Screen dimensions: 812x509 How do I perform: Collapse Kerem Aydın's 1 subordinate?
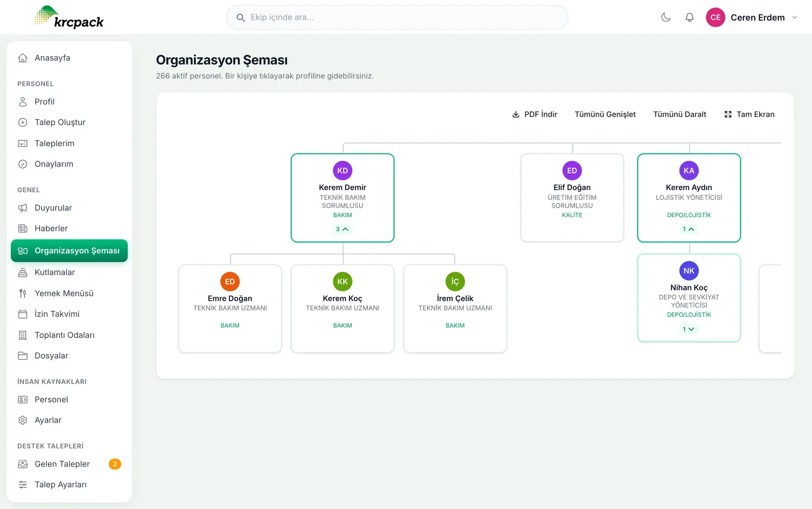pyautogui.click(x=688, y=229)
